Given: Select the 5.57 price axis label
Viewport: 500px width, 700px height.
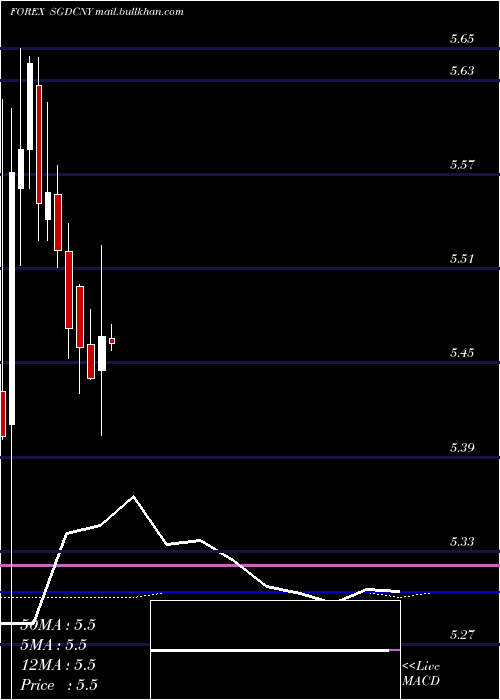Looking at the screenshot, I should pos(462,165).
